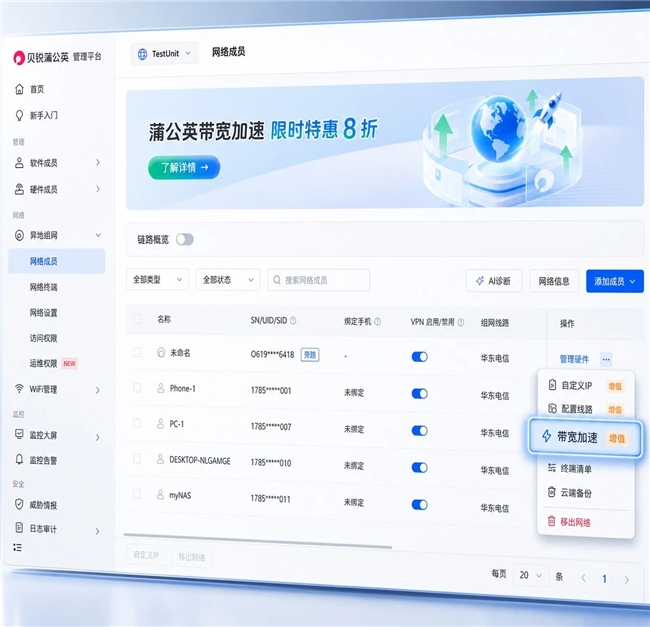Collapse sidebar with bottom list icon

click(17, 547)
